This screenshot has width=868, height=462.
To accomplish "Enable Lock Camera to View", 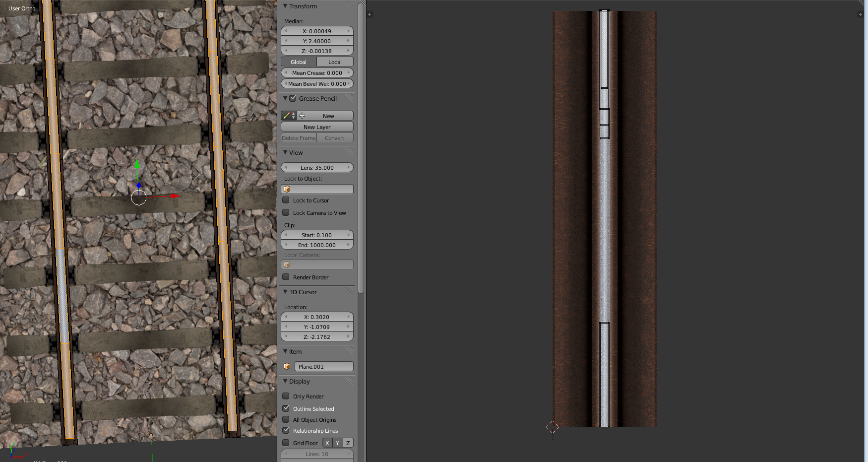I will (286, 213).
